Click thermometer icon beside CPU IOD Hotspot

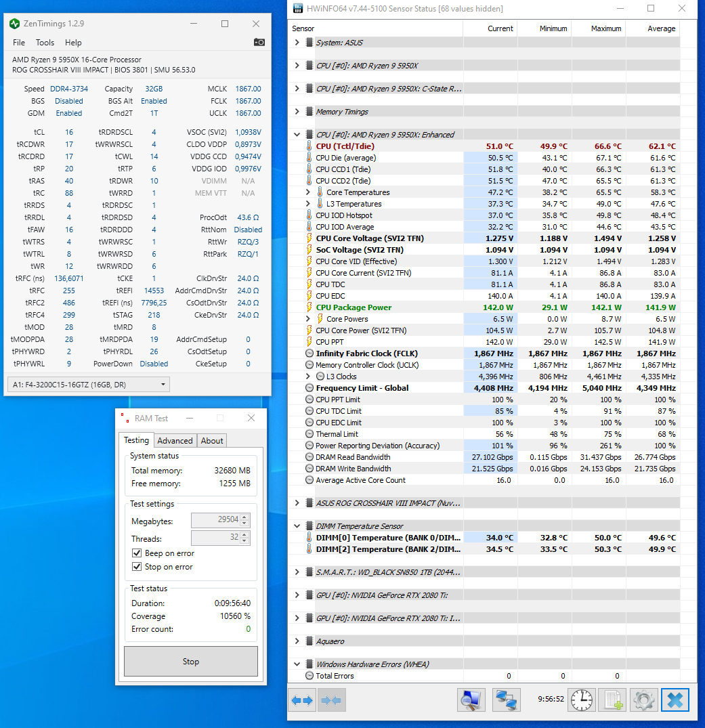click(x=309, y=215)
